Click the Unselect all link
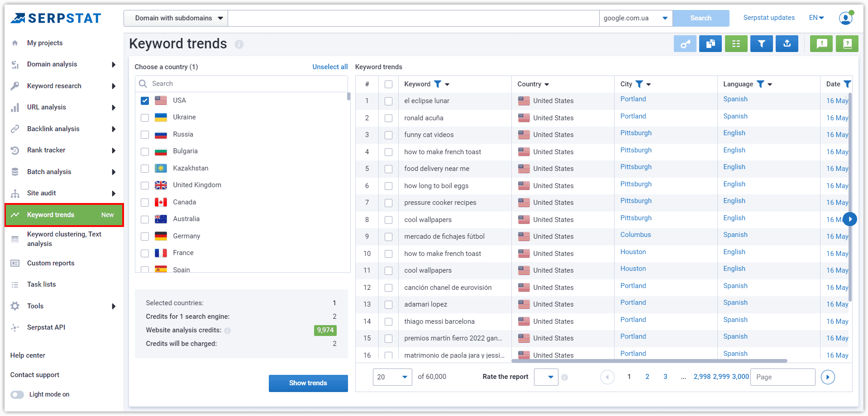Screen dimensions: 868x416 pyautogui.click(x=330, y=67)
